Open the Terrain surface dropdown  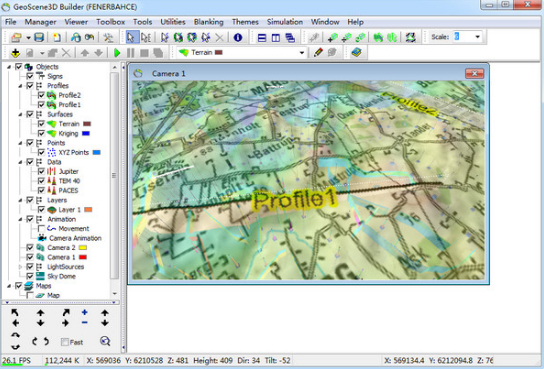pos(301,53)
